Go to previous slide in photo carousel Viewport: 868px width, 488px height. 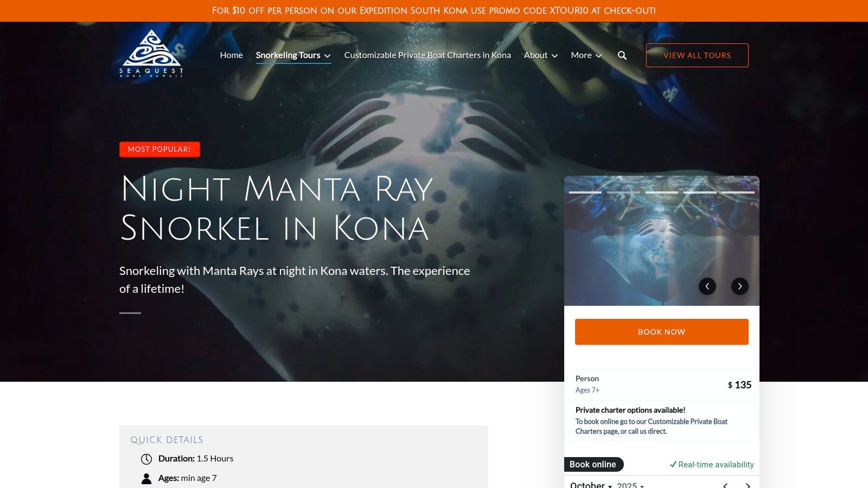coord(707,286)
